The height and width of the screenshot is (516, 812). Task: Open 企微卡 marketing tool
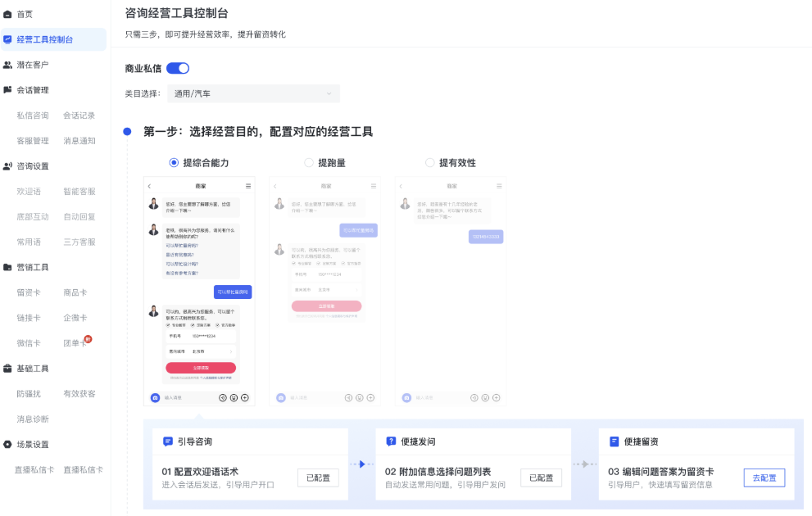pyautogui.click(x=75, y=319)
